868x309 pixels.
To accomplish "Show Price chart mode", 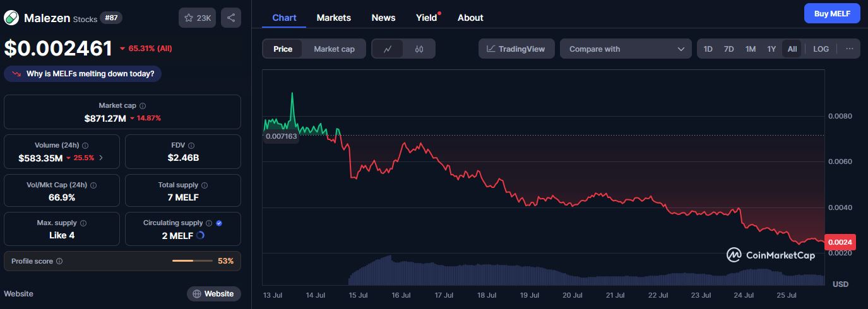I will pyautogui.click(x=283, y=49).
